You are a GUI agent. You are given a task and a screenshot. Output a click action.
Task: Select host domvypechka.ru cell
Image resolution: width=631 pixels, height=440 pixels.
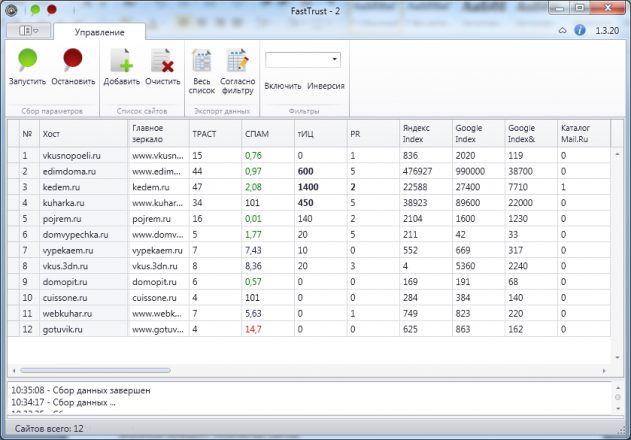pyautogui.click(x=83, y=235)
